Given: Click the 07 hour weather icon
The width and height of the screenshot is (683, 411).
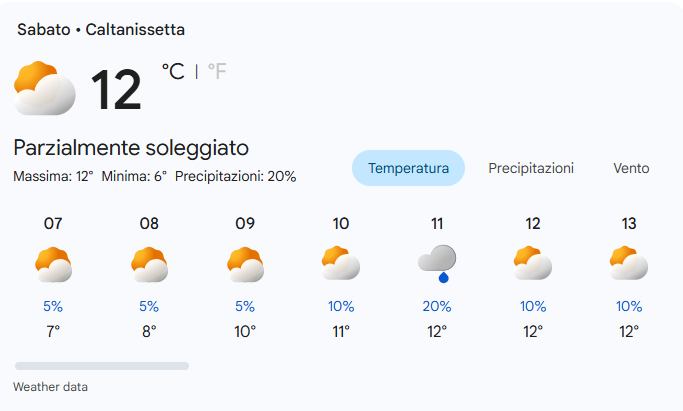Looking at the screenshot, I should click(53, 264).
